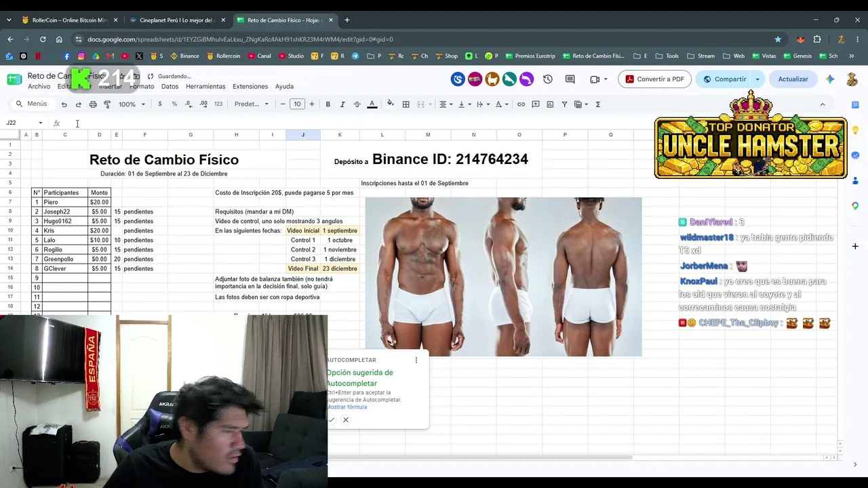The width and height of the screenshot is (868, 488).
Task: Open the Gemini sparkle assistant
Action: [830, 79]
